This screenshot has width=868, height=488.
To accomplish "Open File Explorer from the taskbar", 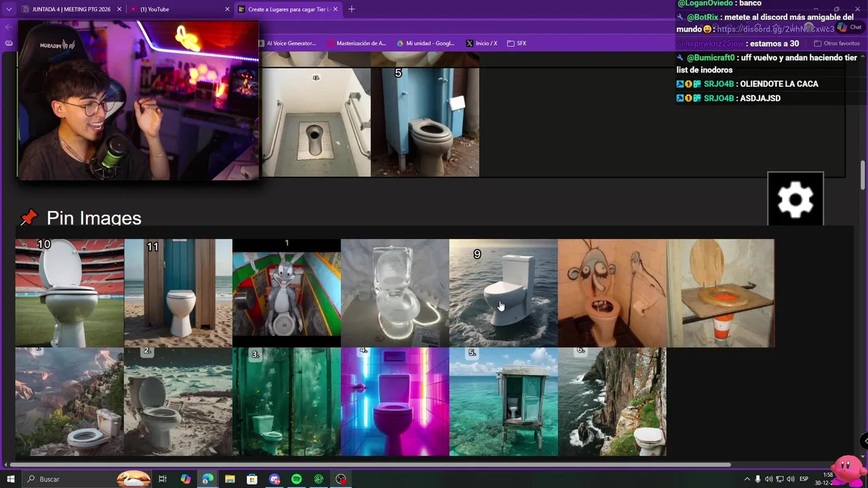I will (x=230, y=479).
